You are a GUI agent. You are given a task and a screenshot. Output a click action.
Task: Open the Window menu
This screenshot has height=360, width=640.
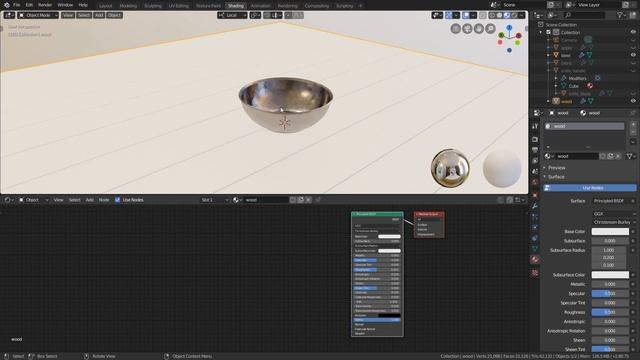(x=65, y=5)
